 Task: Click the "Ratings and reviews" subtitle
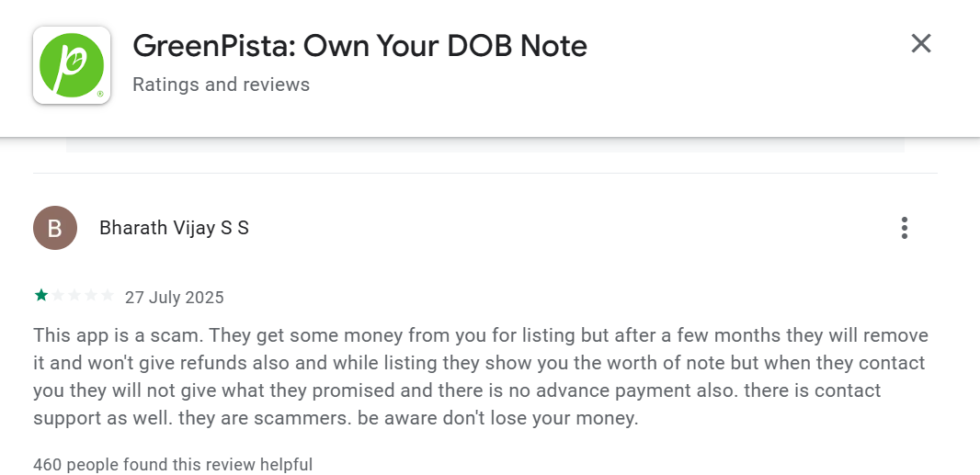(x=221, y=85)
